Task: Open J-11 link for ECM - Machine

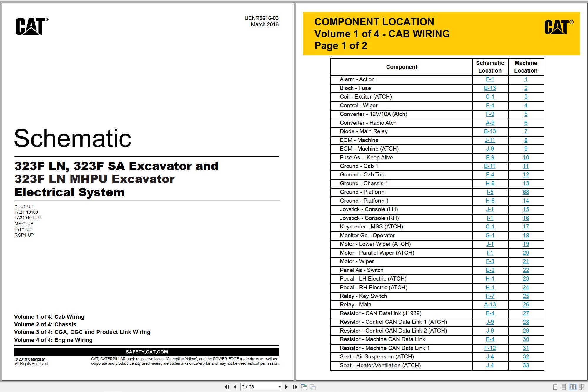Action: coord(490,140)
